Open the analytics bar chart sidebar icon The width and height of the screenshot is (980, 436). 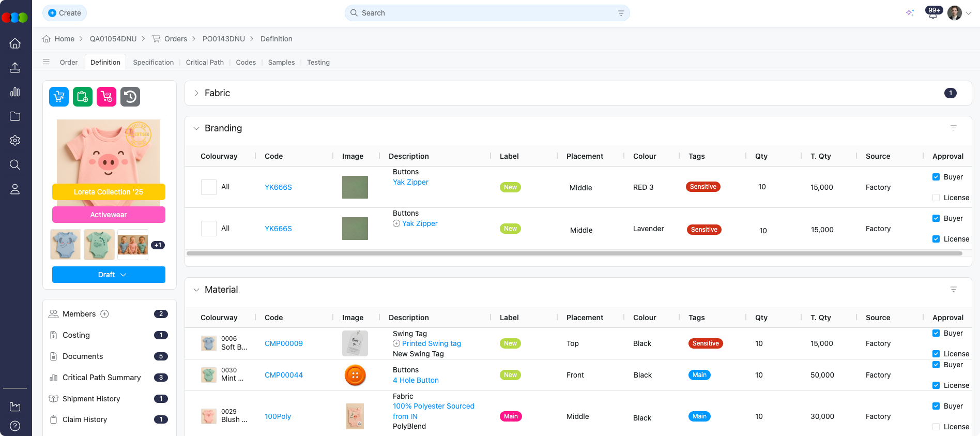tap(15, 92)
